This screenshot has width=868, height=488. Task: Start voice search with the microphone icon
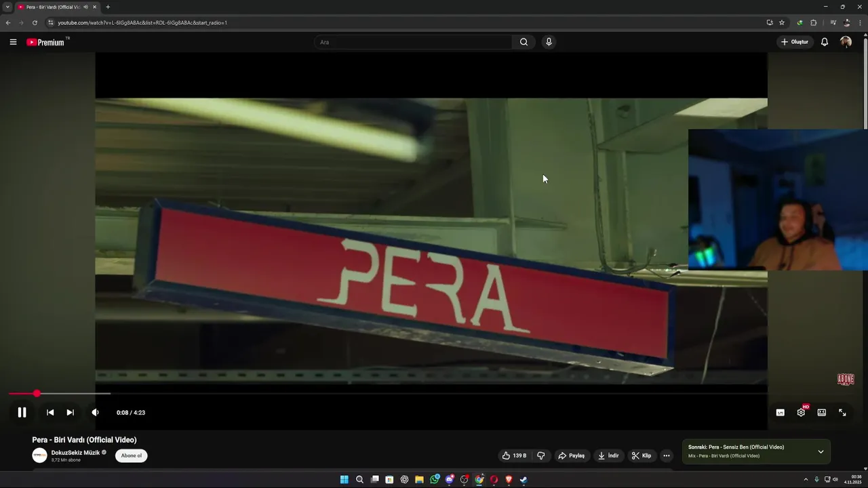[549, 42]
